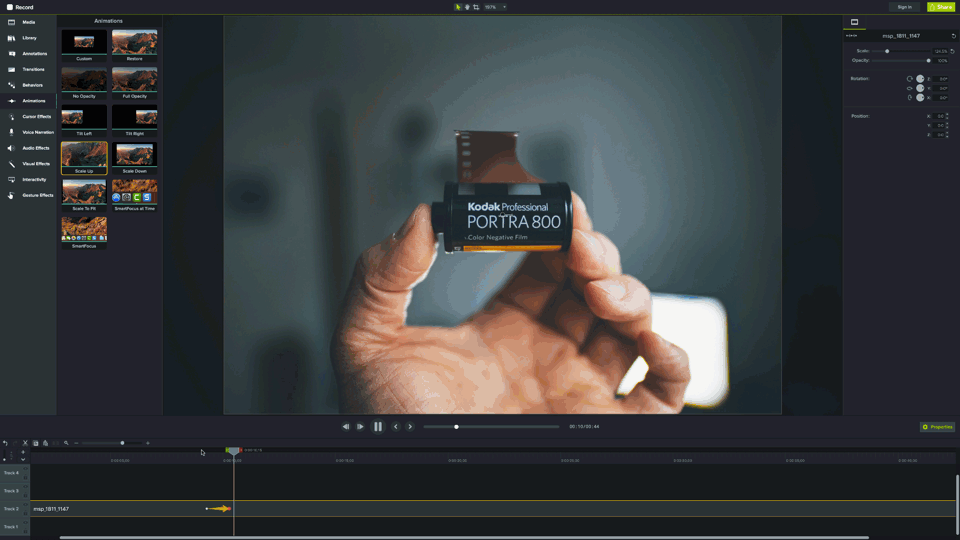This screenshot has width=960, height=540.
Task: Adjust the timeline zoom slider
Action: point(122,443)
